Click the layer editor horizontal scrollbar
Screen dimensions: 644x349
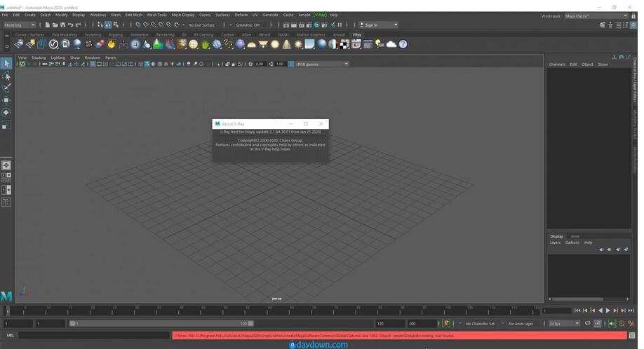578,299
